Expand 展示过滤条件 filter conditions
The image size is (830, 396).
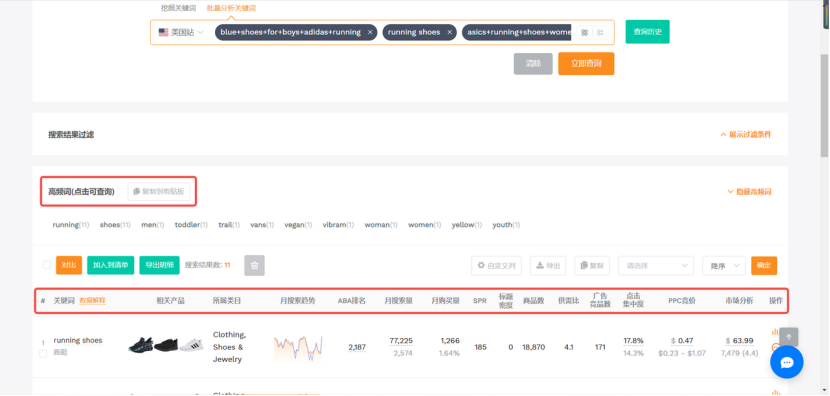click(745, 134)
